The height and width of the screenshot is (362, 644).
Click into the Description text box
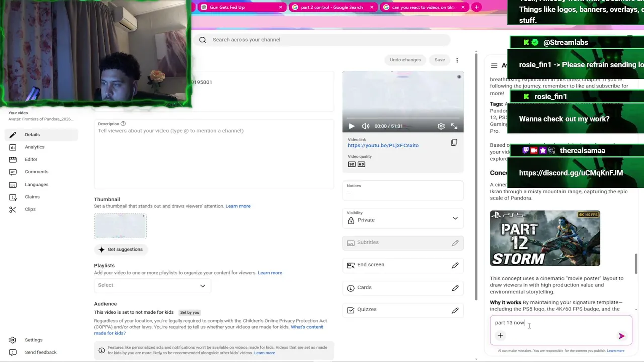[x=214, y=153]
